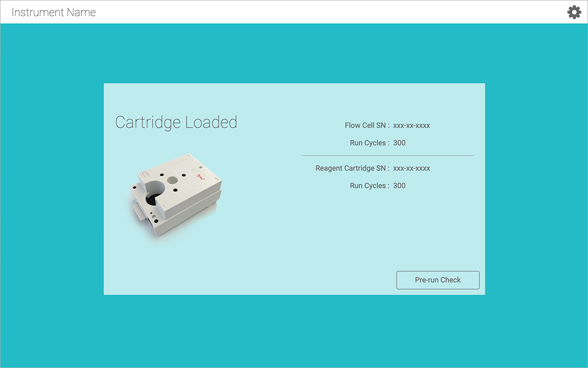Select the Reagent Cartridge SN label
588x368 pixels.
pos(352,168)
